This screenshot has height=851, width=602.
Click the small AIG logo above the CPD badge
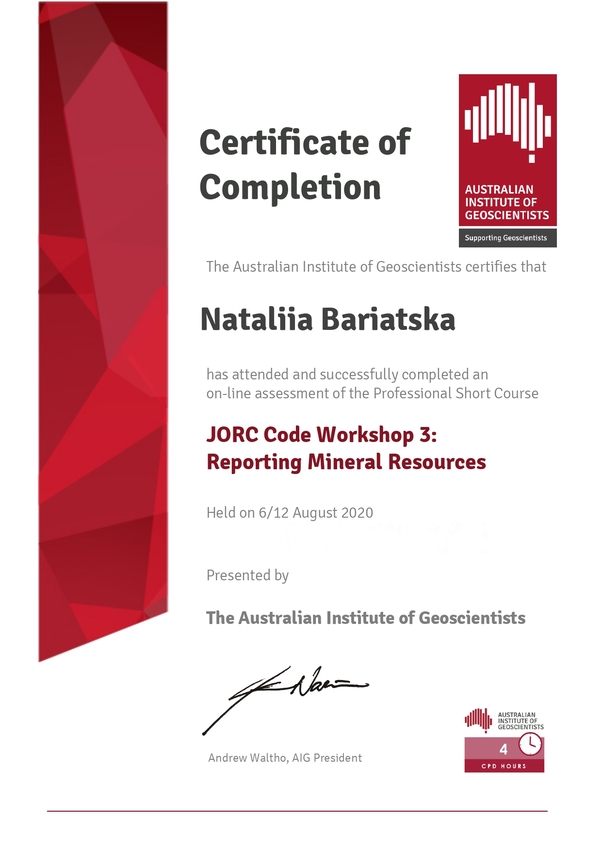[x=504, y=720]
